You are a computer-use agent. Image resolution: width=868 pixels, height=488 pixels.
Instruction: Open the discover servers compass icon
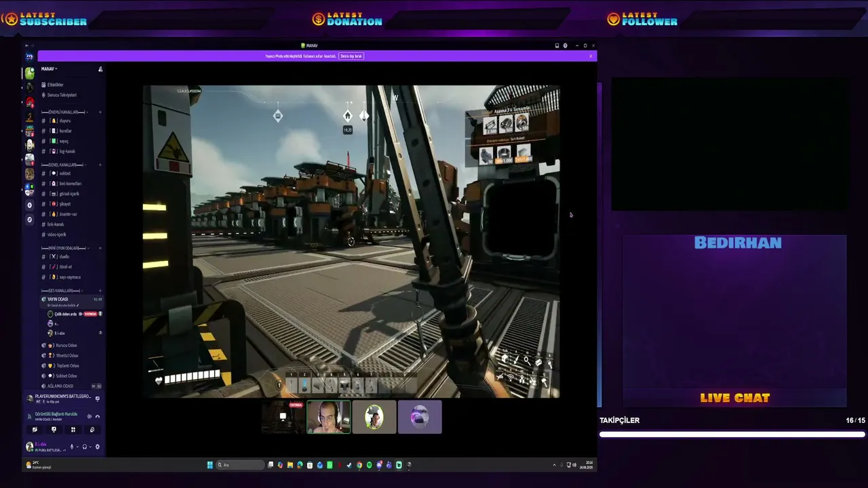point(29,220)
